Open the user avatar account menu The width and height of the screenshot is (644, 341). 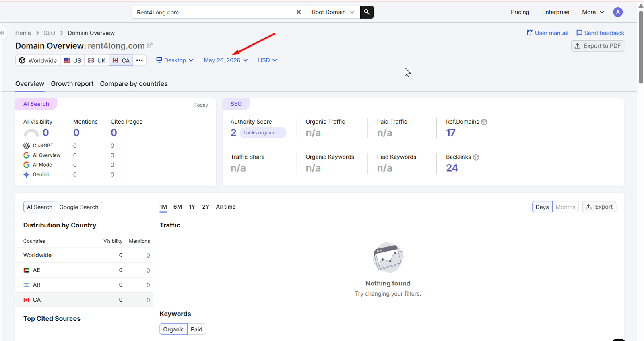coord(618,12)
